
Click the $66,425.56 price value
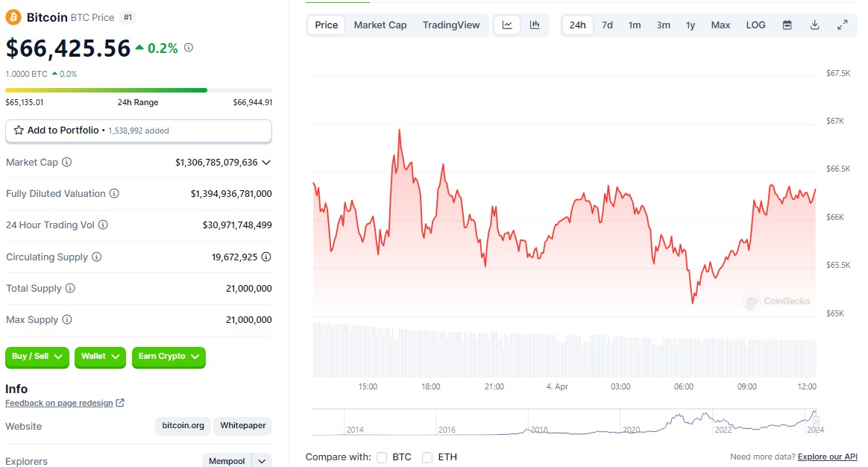68,48
